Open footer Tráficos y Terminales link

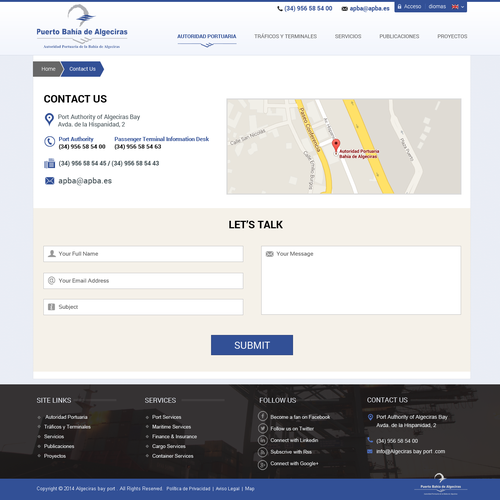(x=67, y=427)
